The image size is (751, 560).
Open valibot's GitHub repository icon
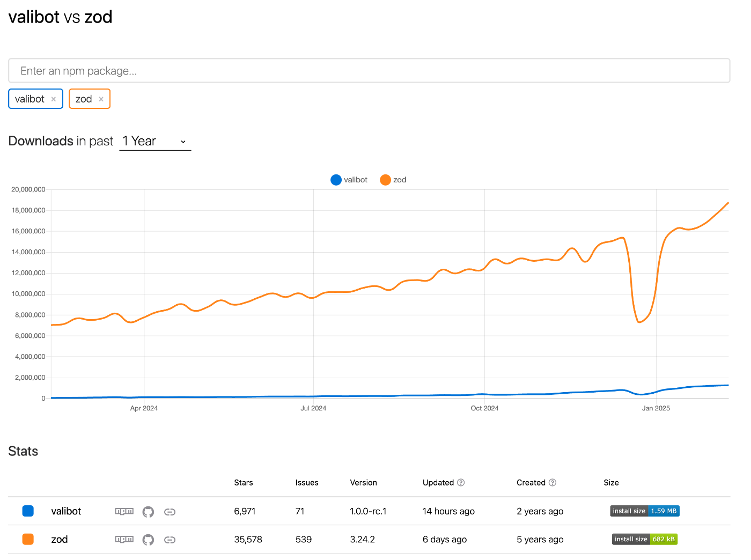148,512
